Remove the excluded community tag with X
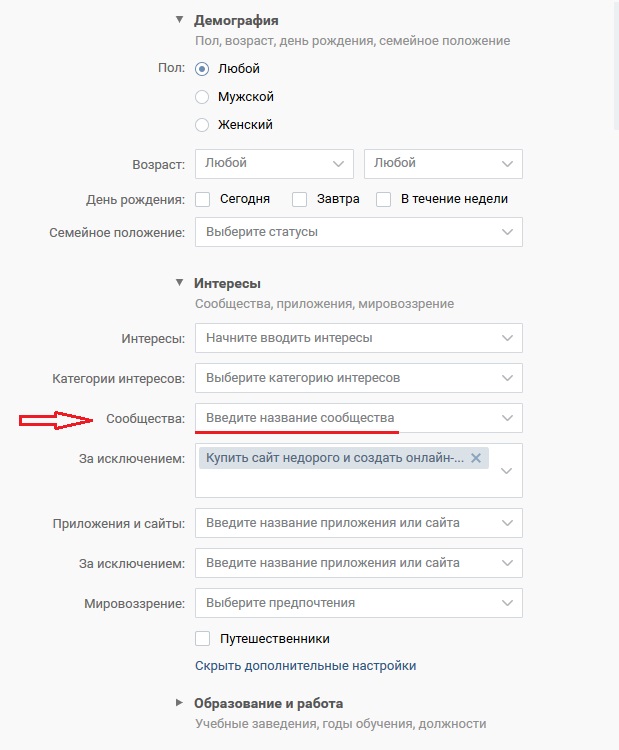This screenshot has height=750, width=619. pyautogui.click(x=475, y=458)
